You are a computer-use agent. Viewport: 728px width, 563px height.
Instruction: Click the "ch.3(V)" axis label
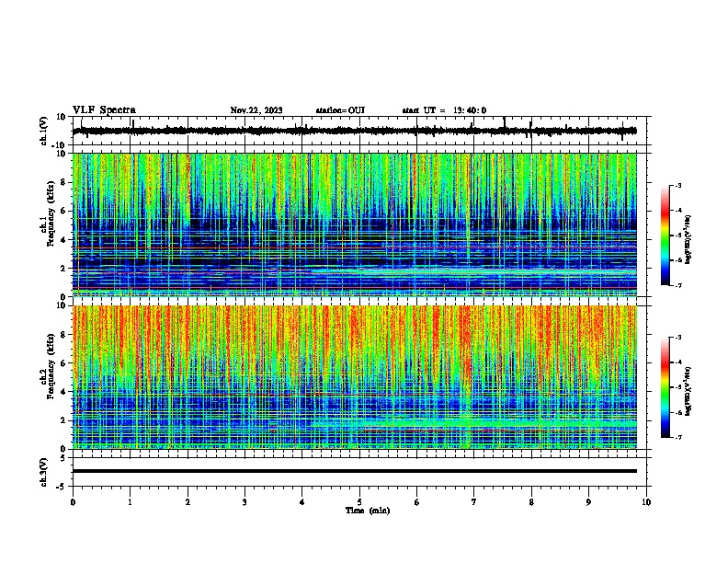[x=44, y=472]
